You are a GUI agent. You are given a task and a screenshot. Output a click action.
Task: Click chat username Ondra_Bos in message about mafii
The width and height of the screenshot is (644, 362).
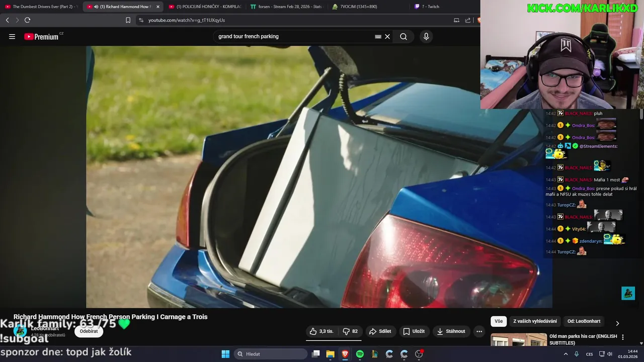583,189
